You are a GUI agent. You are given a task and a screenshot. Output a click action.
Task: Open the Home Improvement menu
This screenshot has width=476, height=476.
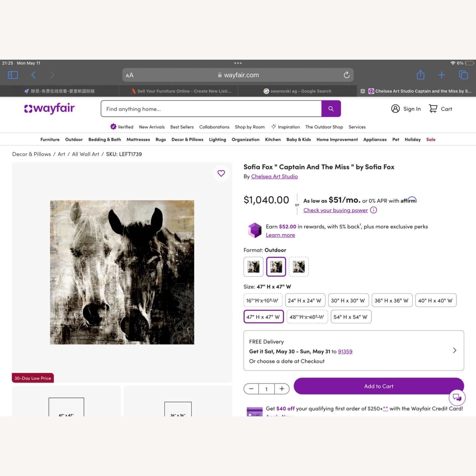[337, 140]
